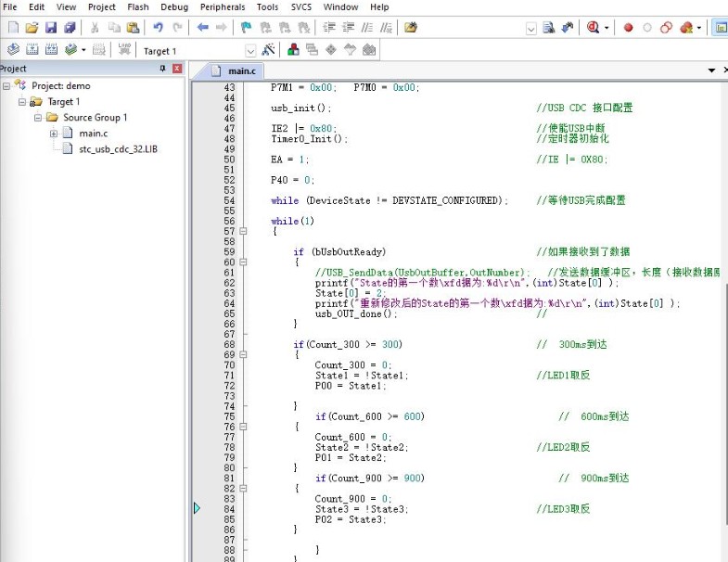Collapse code fold at line 60
Viewport: 728px width, 562px height.
tap(243, 262)
